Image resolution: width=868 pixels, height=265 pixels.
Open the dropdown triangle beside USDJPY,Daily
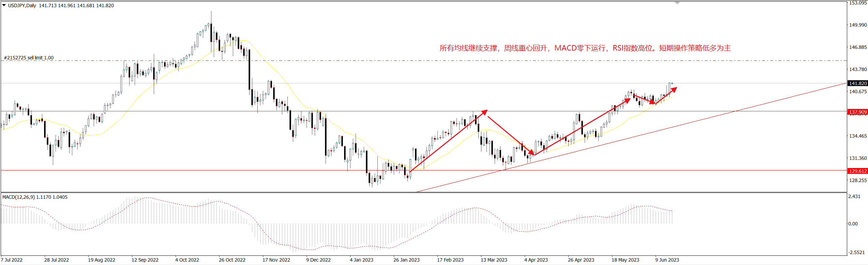coord(4,5)
